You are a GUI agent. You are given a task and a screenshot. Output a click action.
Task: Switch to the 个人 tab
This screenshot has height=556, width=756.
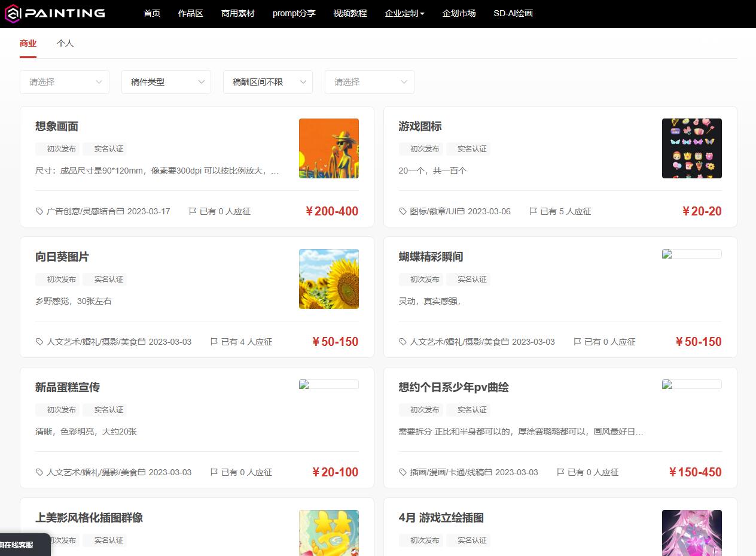[x=65, y=43]
